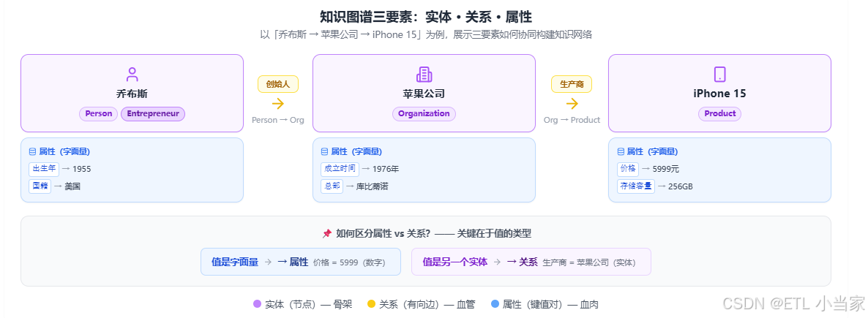Viewport: 868px width, 318px height.
Task: Click the Entrepreneur tag
Action: pos(153,114)
